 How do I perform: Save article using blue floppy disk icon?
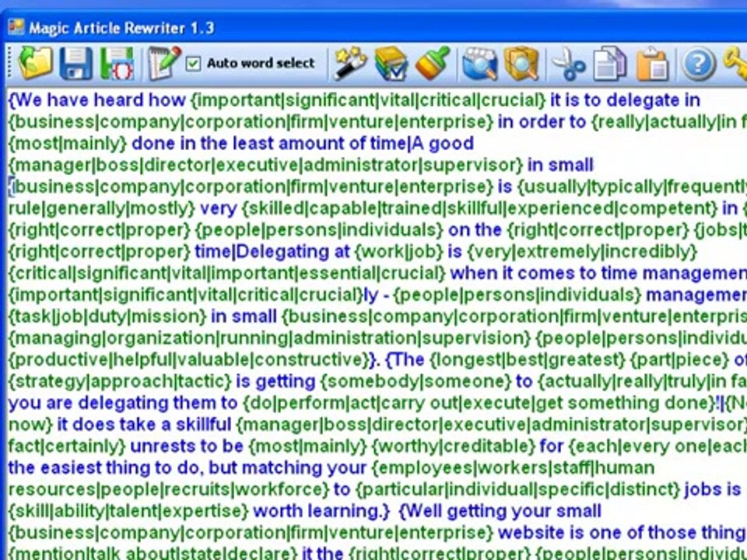click(x=76, y=63)
